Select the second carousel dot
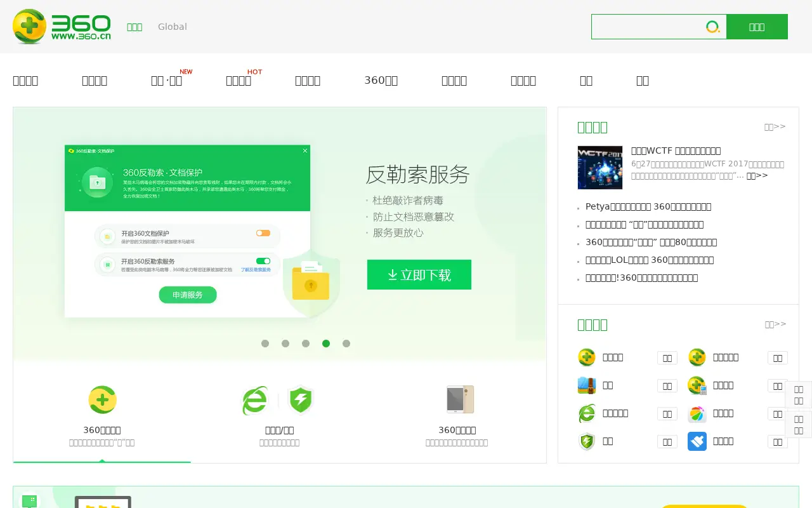Screen dimensions: 812x508 tap(285, 344)
